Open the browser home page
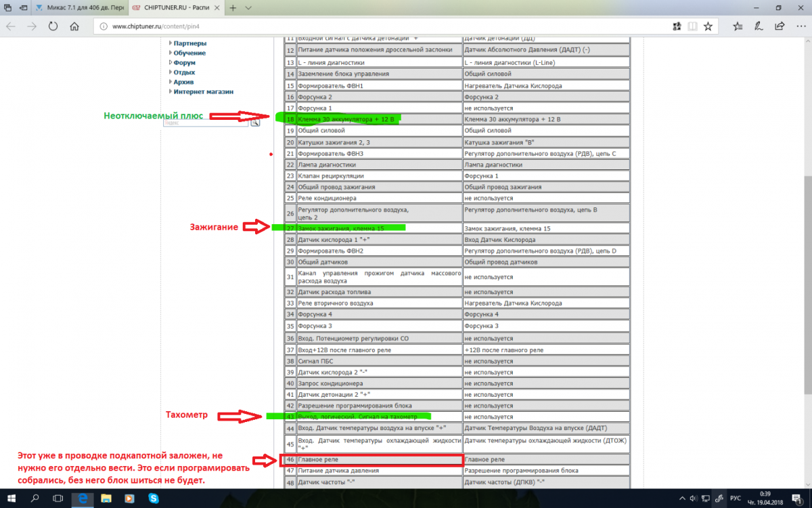 [74, 26]
